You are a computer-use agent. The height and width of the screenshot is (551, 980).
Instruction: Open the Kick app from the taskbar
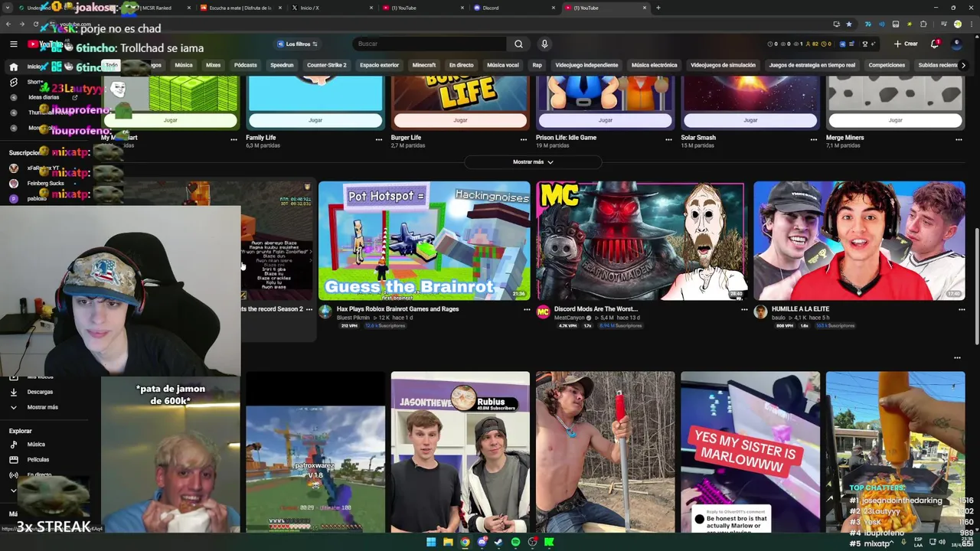[549, 542]
